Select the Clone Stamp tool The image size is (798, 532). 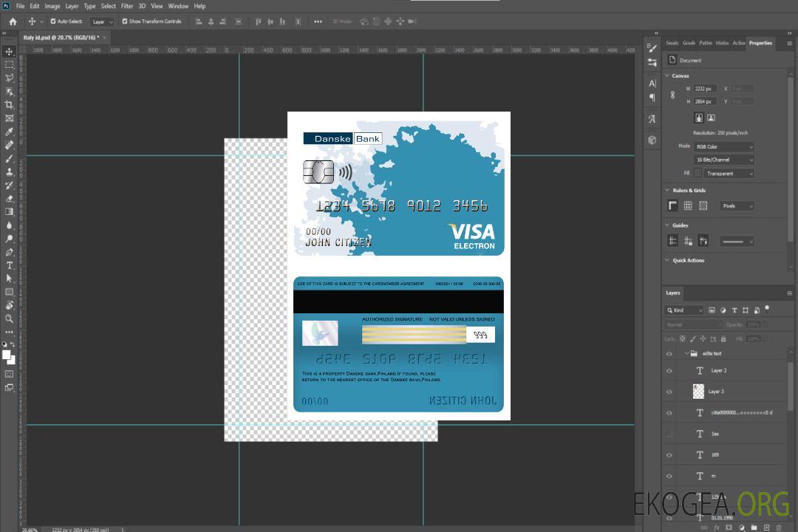pos(9,171)
